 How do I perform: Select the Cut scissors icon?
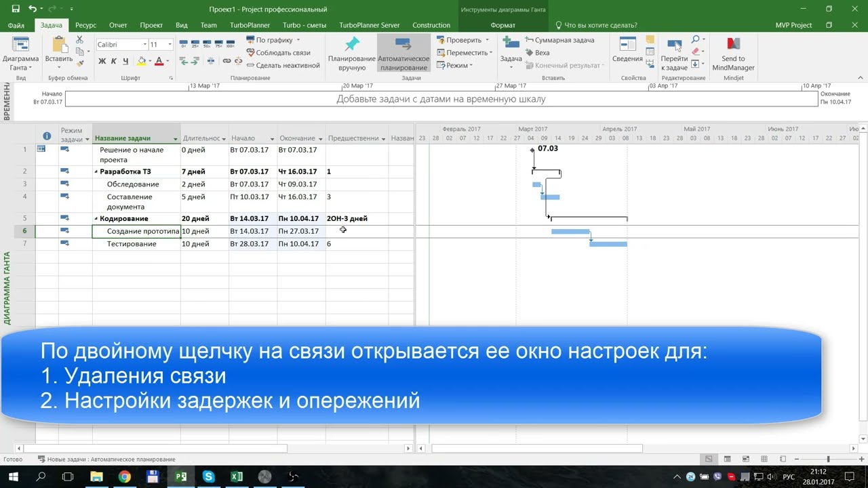pos(79,41)
